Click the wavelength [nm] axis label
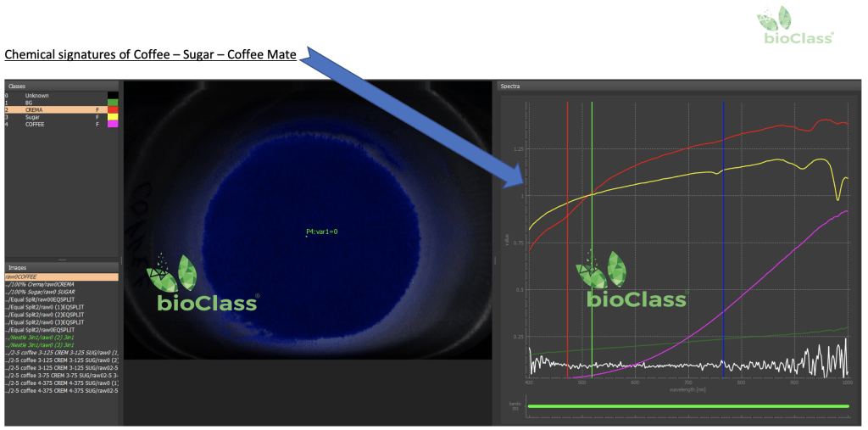The width and height of the screenshot is (868, 430). 688,388
